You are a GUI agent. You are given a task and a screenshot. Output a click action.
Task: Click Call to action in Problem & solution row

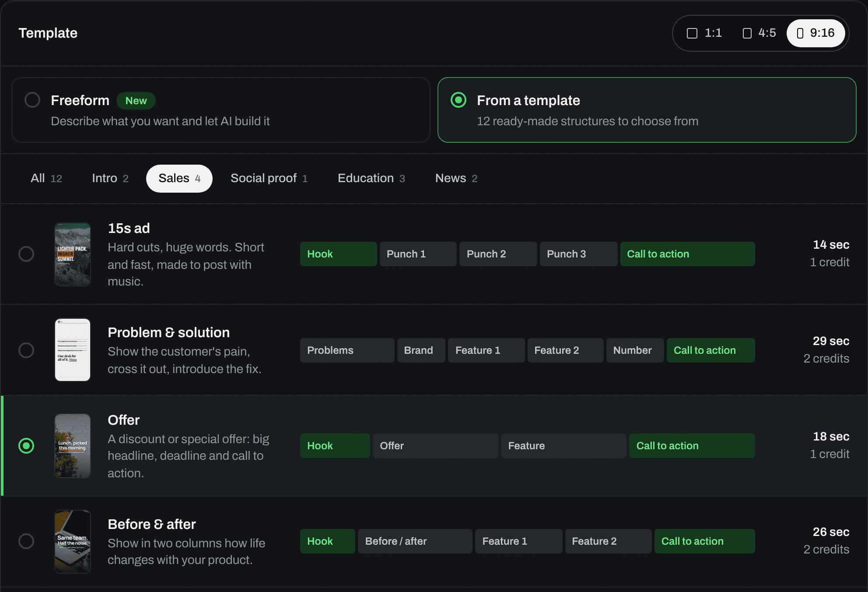pyautogui.click(x=711, y=350)
